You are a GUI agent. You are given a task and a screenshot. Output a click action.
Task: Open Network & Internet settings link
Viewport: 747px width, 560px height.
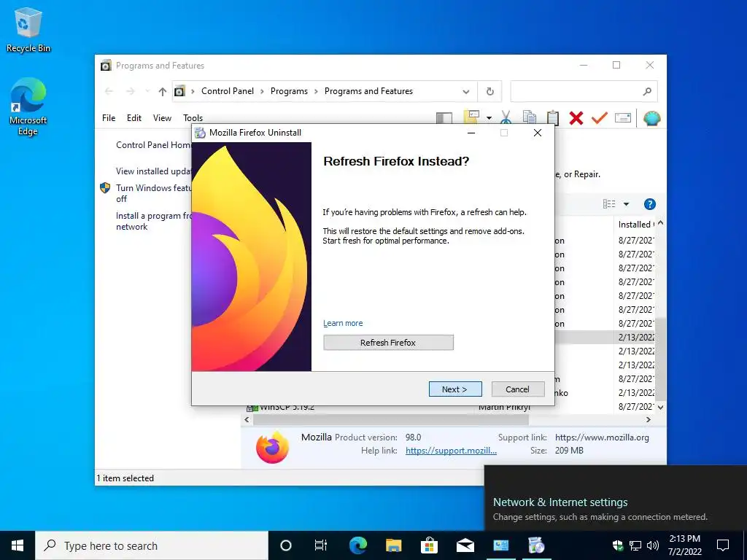click(560, 502)
